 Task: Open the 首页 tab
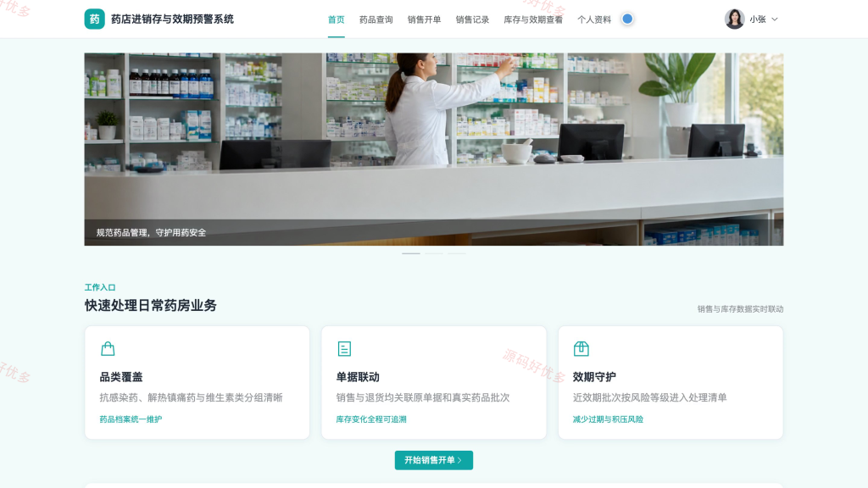click(336, 19)
